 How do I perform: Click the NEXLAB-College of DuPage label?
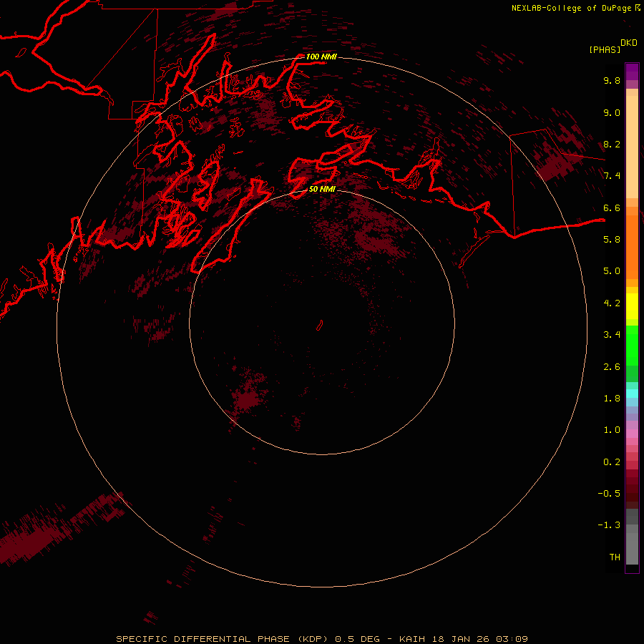572,8
